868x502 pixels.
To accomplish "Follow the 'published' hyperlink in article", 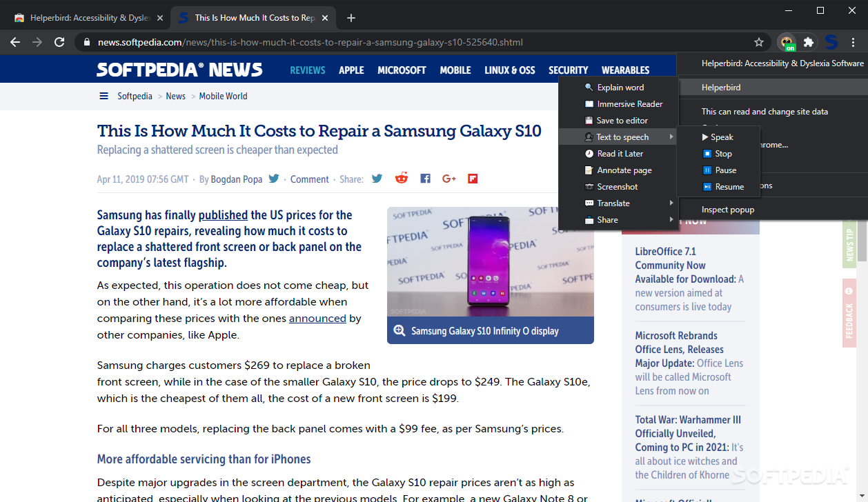I will click(x=223, y=215).
